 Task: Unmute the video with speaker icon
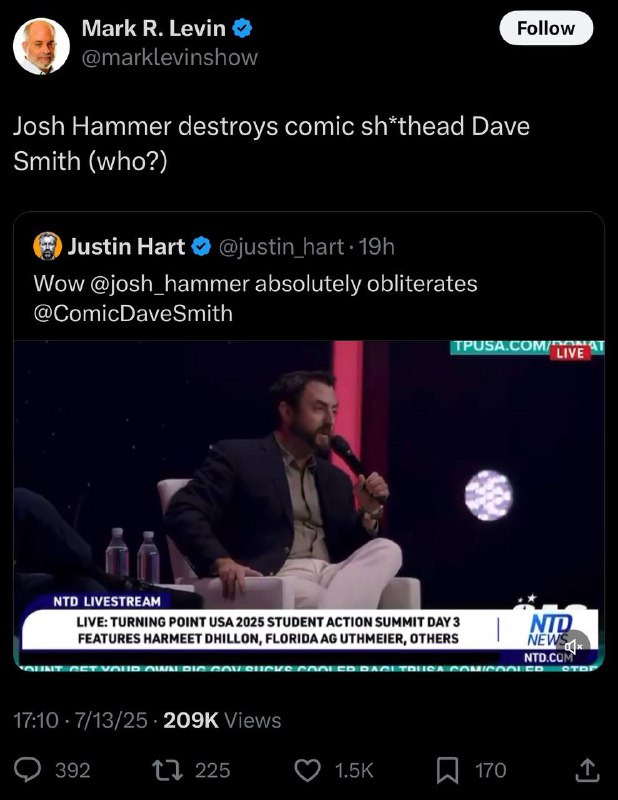click(x=573, y=646)
